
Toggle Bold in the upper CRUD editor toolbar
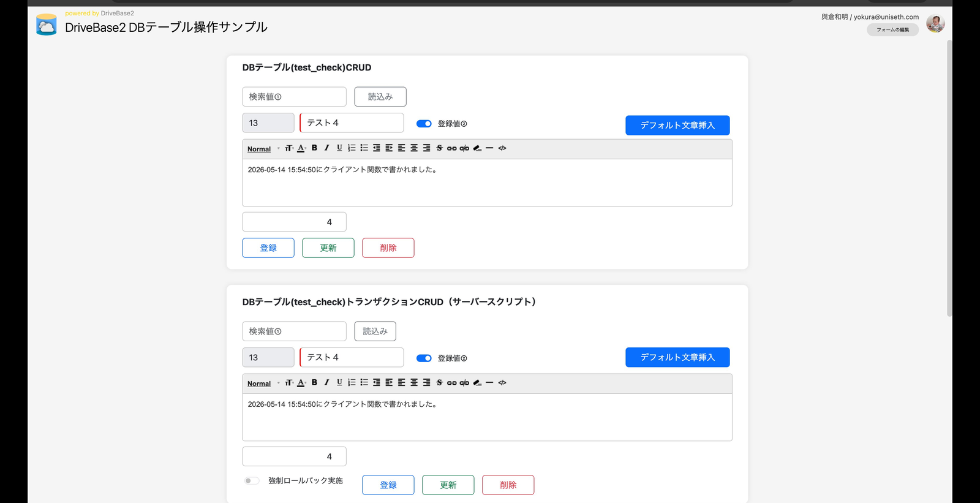click(314, 148)
